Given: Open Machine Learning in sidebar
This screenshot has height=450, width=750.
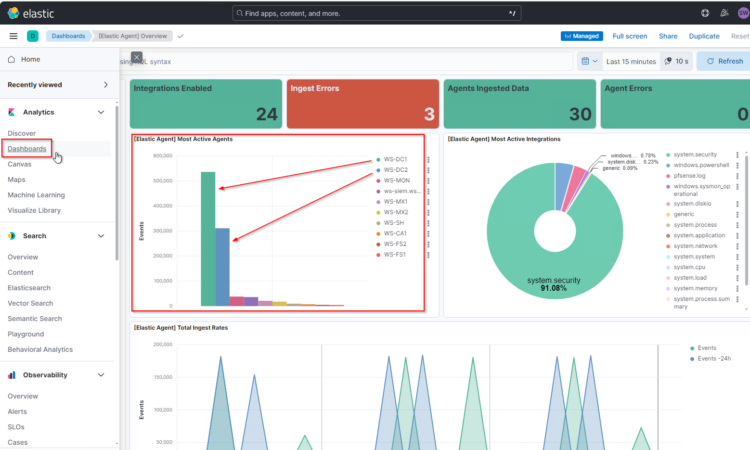Looking at the screenshot, I should click(36, 195).
